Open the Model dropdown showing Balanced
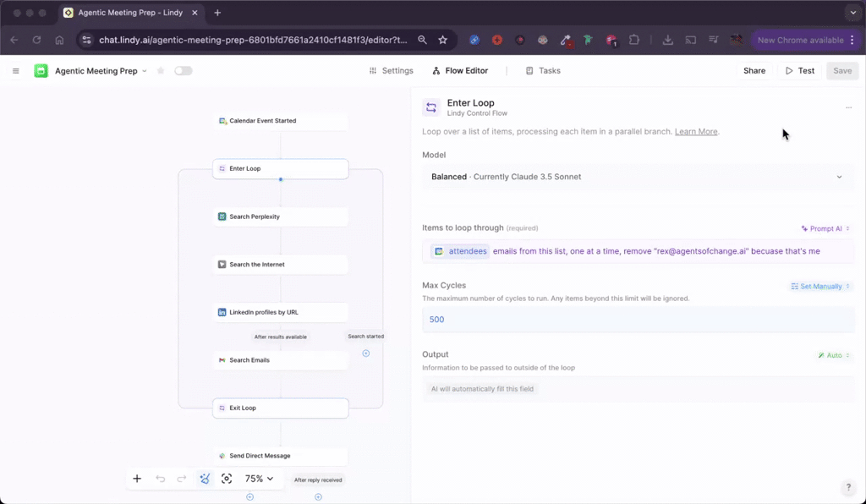 [637, 177]
